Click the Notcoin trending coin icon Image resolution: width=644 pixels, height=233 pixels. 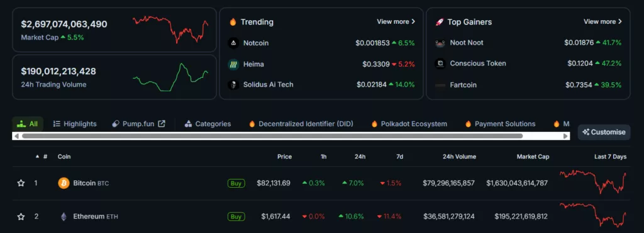tap(233, 43)
